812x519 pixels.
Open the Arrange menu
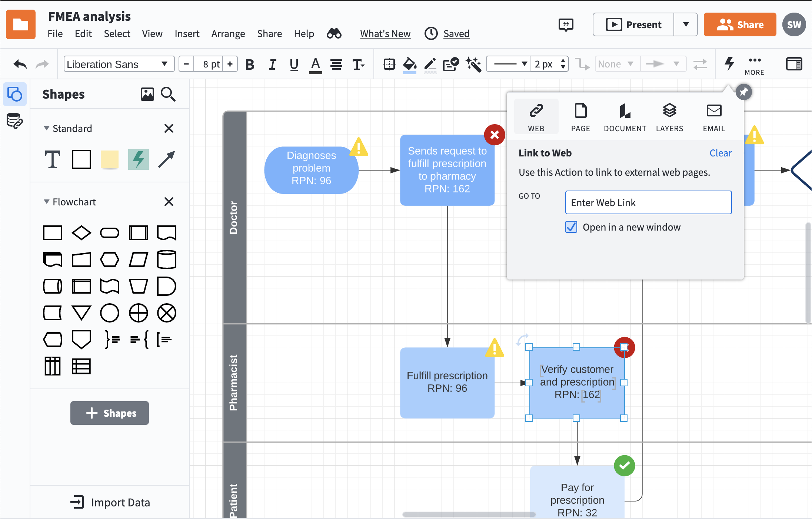pyautogui.click(x=228, y=34)
